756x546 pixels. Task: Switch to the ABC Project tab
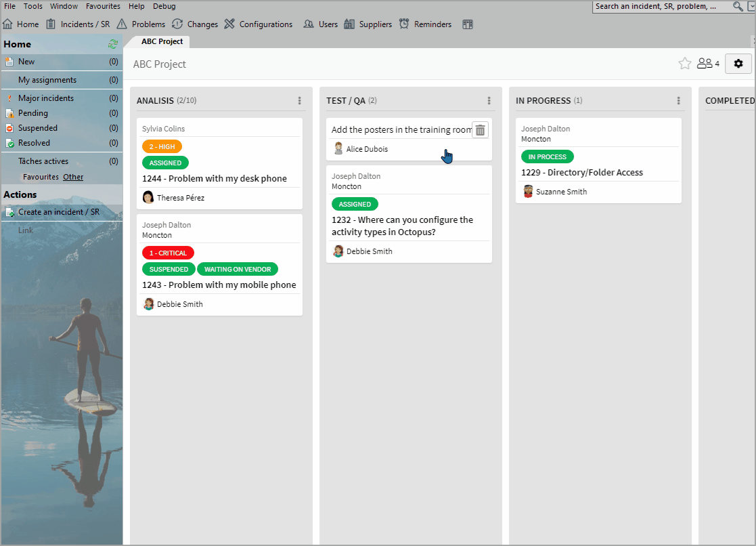tap(161, 41)
